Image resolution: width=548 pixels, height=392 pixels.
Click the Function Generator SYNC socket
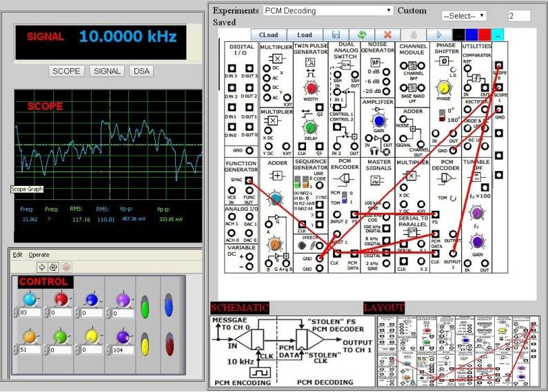click(249, 180)
